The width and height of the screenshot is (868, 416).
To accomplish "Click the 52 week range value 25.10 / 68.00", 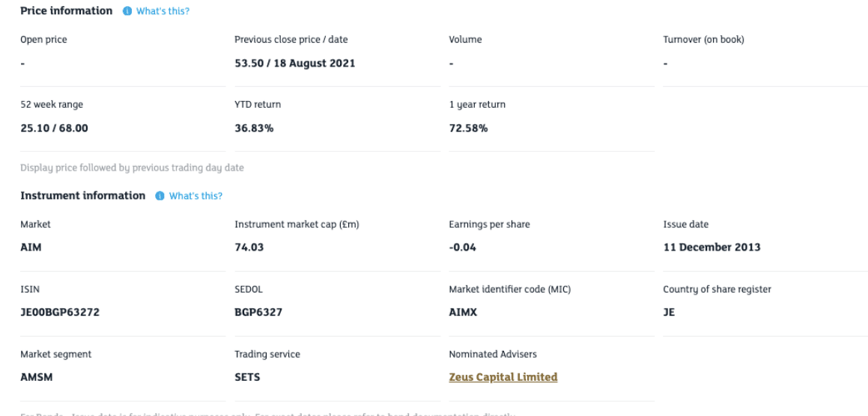I will (54, 129).
